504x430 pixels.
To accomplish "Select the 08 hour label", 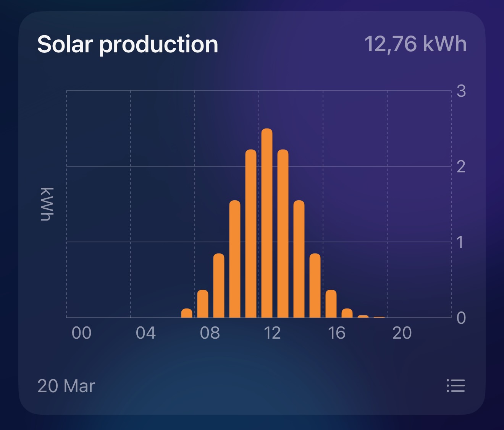I will 210,333.
